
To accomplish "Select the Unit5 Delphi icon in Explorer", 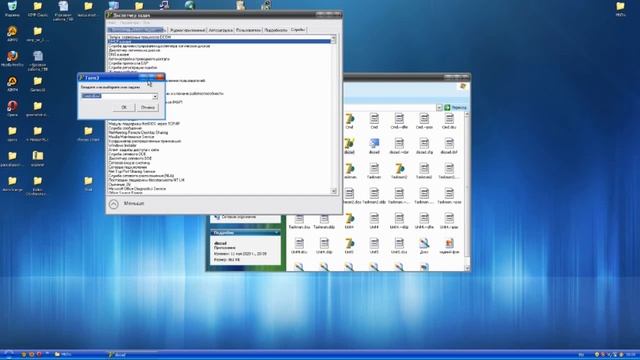I will (349, 246).
